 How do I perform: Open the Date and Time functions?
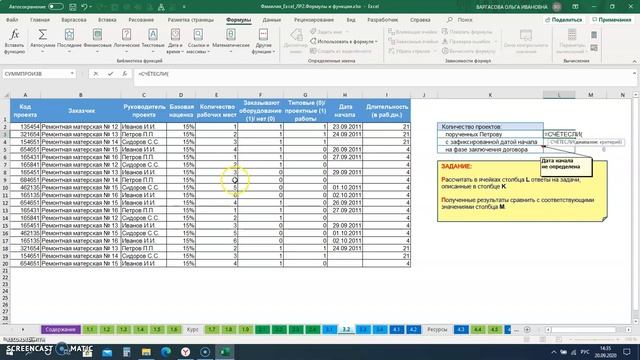tap(175, 42)
